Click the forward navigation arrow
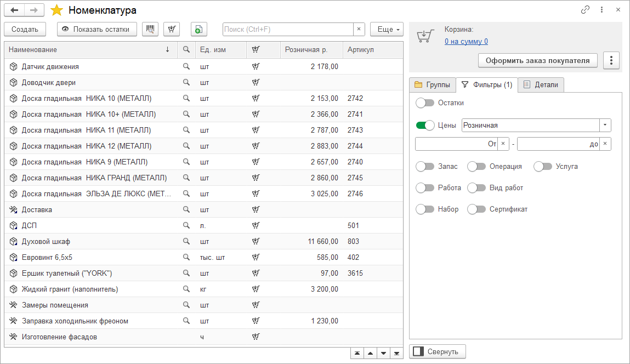630x364 pixels. [x=34, y=10]
